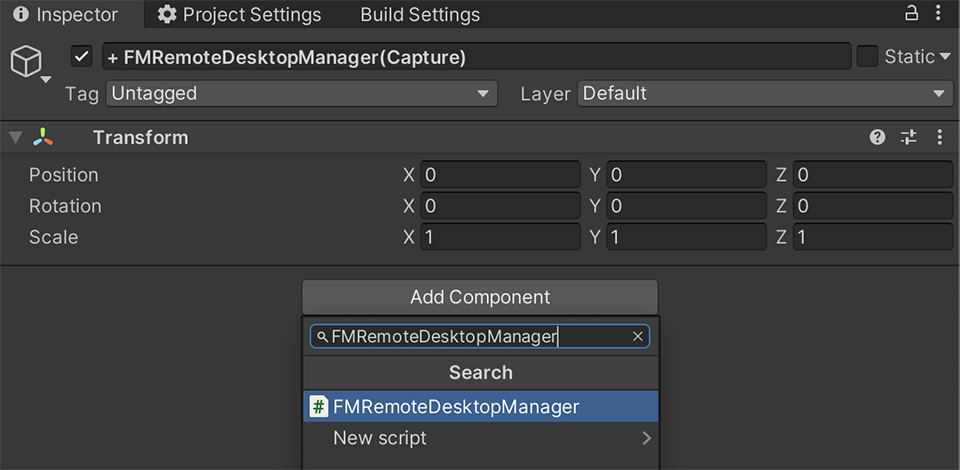Switch to the Project Settings tab
The width and height of the screenshot is (960, 470).
[240, 15]
